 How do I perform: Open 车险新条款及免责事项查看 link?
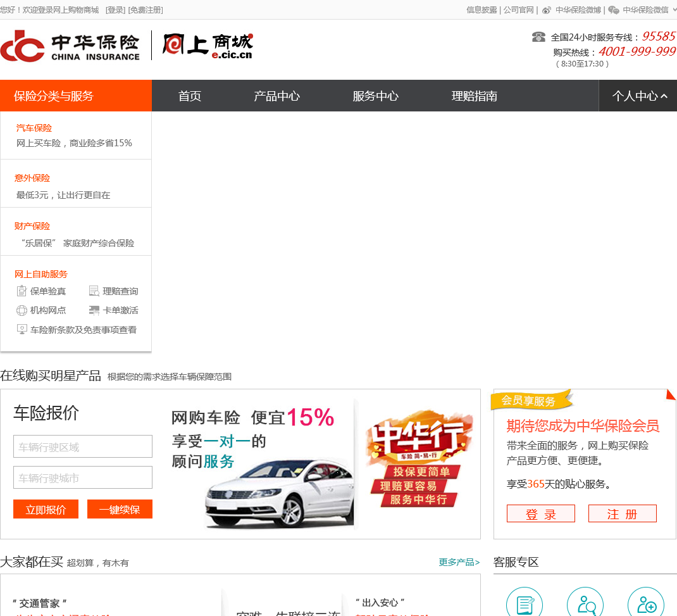tap(84, 330)
